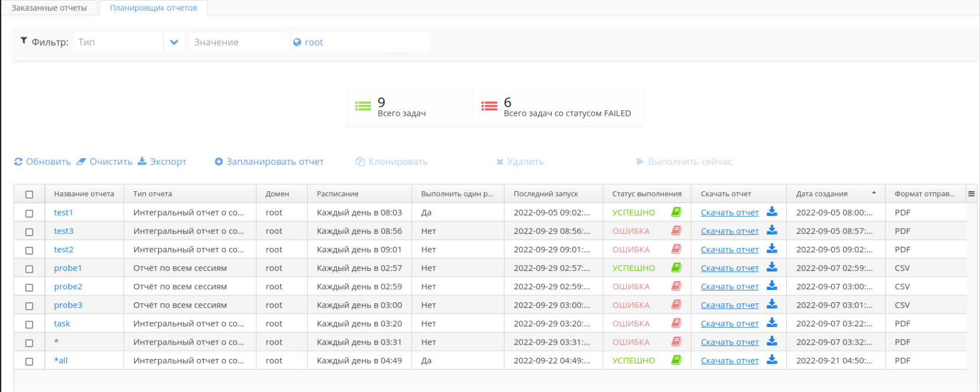Click the download icon in the *all row

(772, 360)
